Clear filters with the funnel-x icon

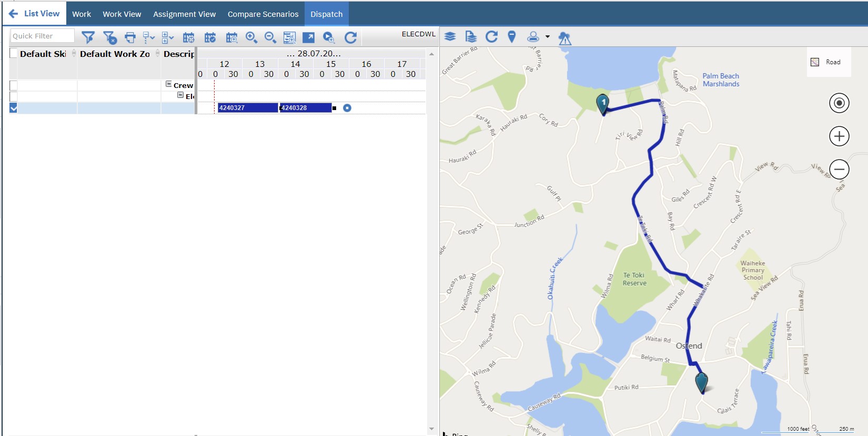click(x=110, y=37)
